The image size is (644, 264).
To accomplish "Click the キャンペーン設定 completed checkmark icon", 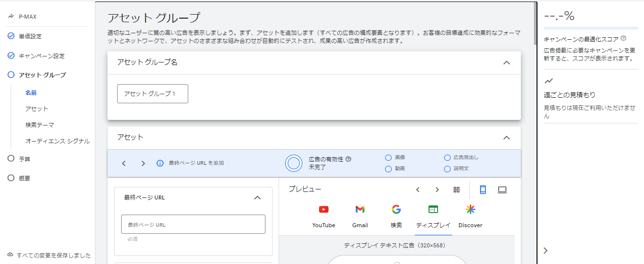I will click(x=11, y=56).
